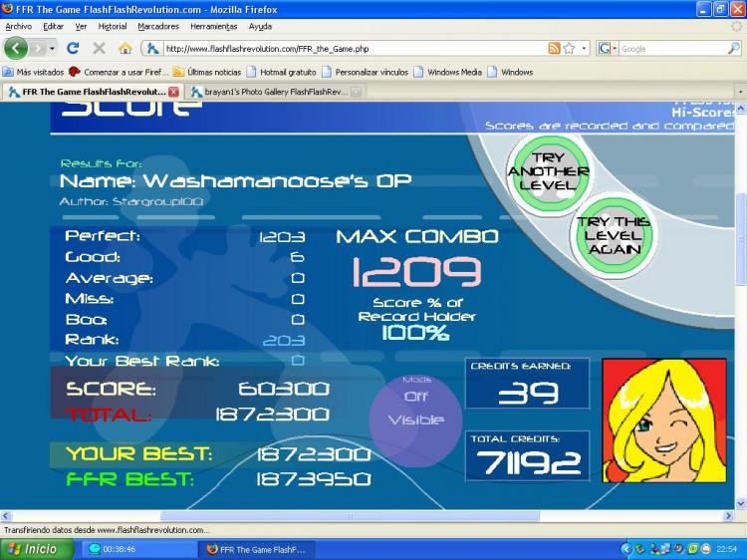Bookmark this page with the star icon
The height and width of the screenshot is (560, 747).
click(569, 48)
